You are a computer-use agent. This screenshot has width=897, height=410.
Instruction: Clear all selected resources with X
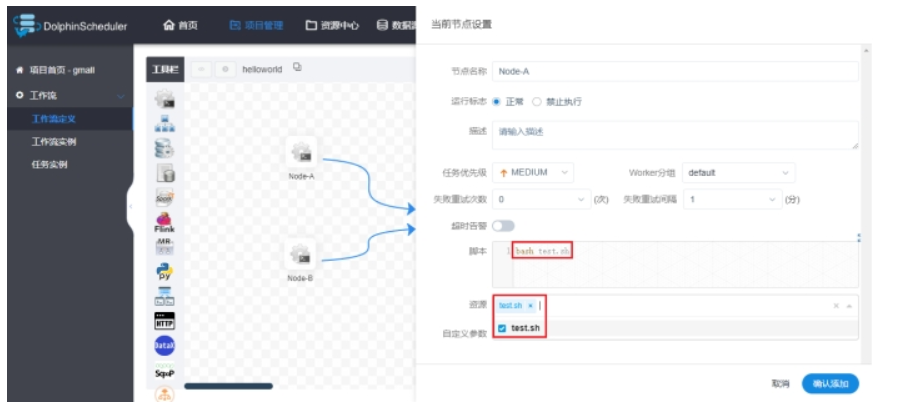(x=836, y=306)
